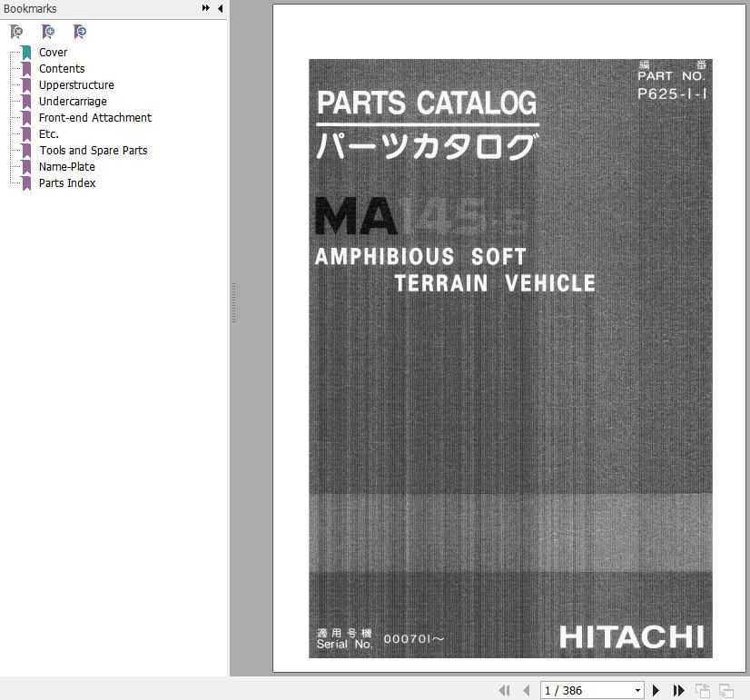Click the previous view icon
The height and width of the screenshot is (700, 750).
pos(703,690)
